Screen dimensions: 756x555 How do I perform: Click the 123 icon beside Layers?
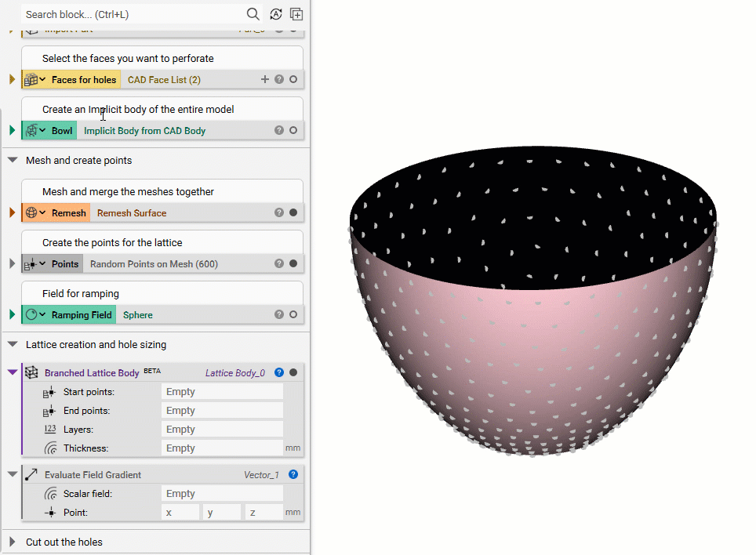click(49, 429)
